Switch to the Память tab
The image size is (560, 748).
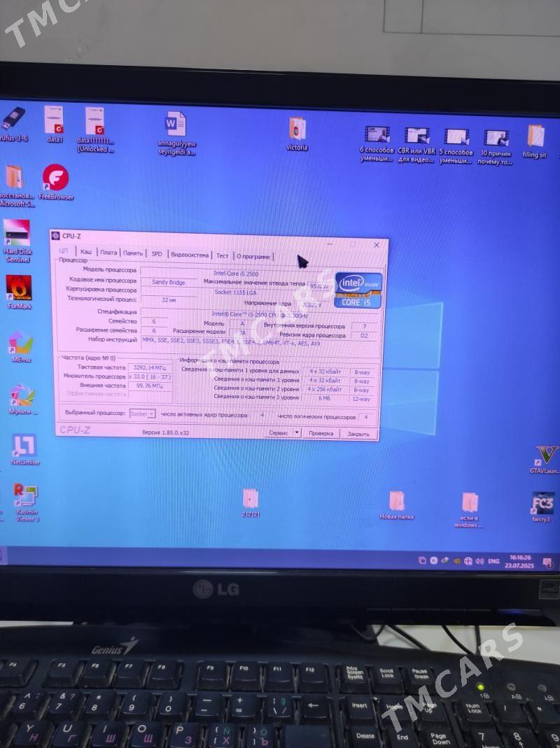[x=133, y=253]
